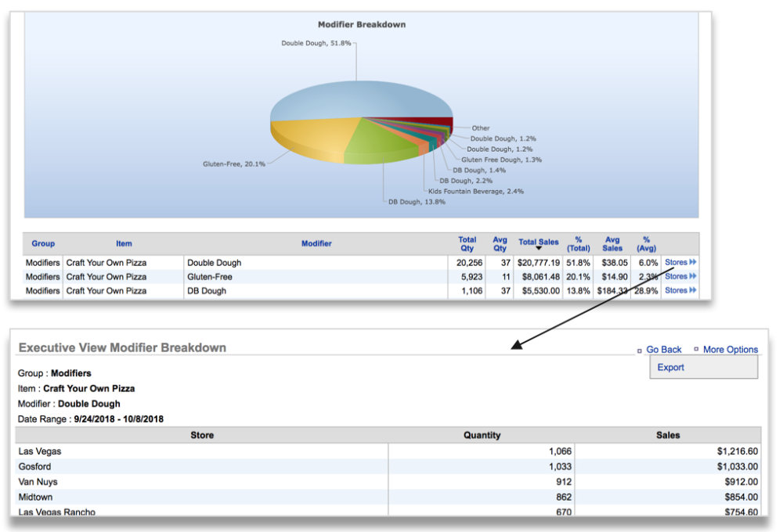Click the Quantity column header
The height and width of the screenshot is (532, 783).
pos(482,435)
